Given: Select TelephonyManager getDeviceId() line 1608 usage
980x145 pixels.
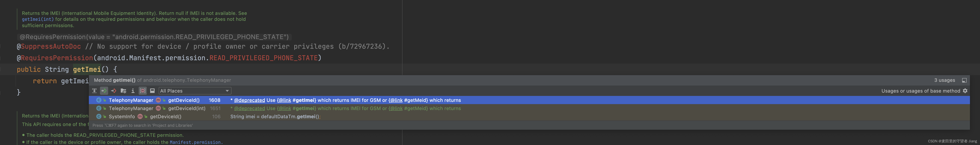Looking at the screenshot, I should tap(529, 100).
